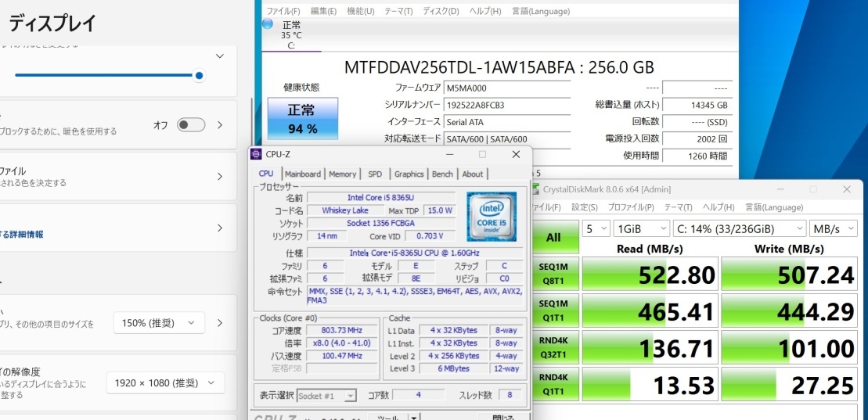Open 設定(S) menu in CrystalDiskMark
This screenshot has height=420, width=868.
point(585,207)
